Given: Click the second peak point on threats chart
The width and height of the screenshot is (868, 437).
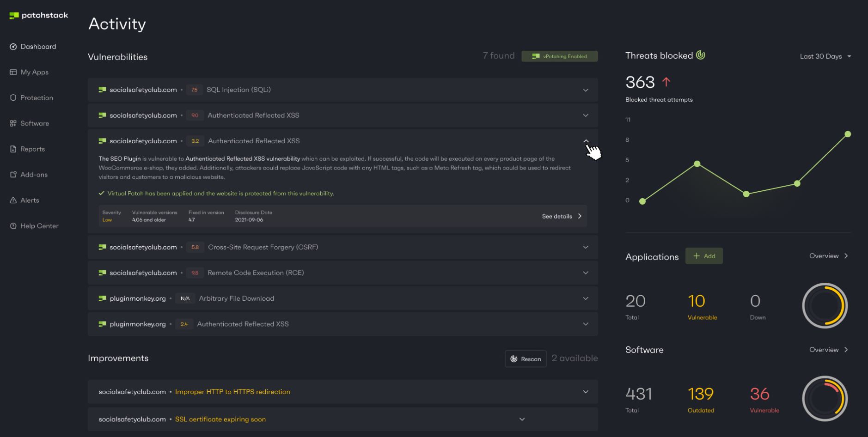Looking at the screenshot, I should coord(697,164).
